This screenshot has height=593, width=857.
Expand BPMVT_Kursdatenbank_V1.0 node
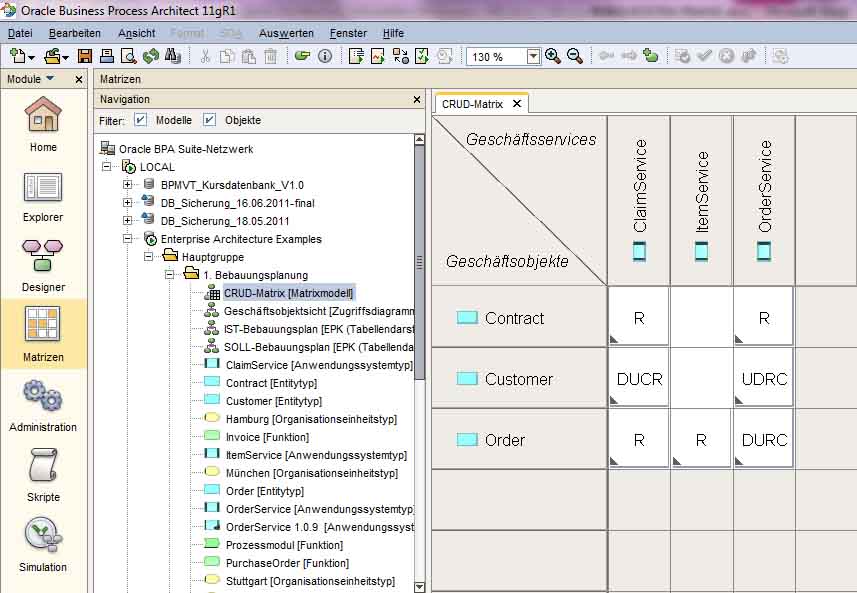click(x=127, y=185)
